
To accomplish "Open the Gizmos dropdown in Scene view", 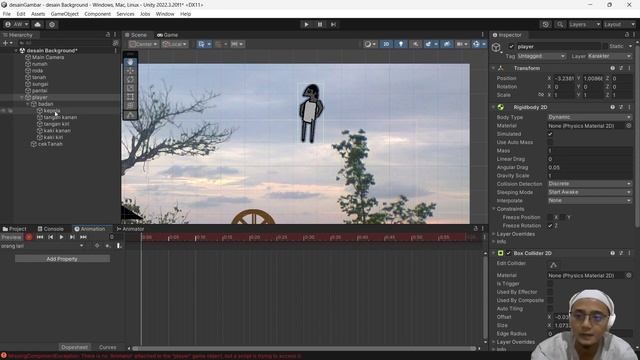I will 484,44.
